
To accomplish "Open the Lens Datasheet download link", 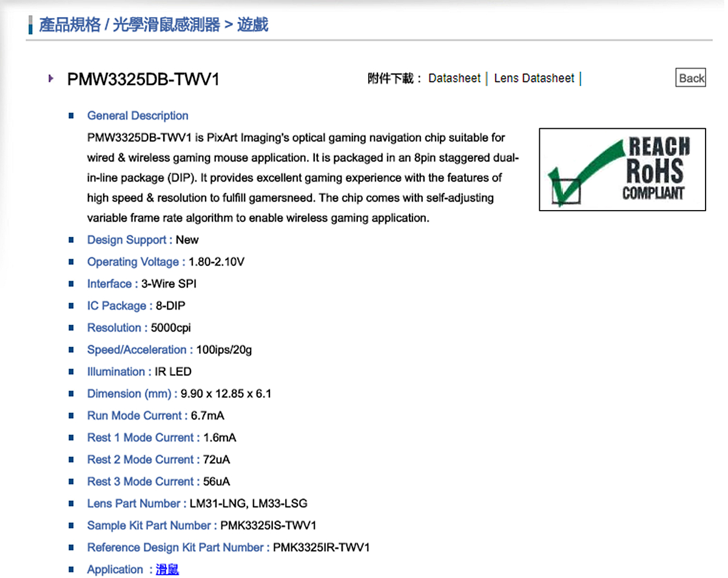I will click(x=534, y=78).
